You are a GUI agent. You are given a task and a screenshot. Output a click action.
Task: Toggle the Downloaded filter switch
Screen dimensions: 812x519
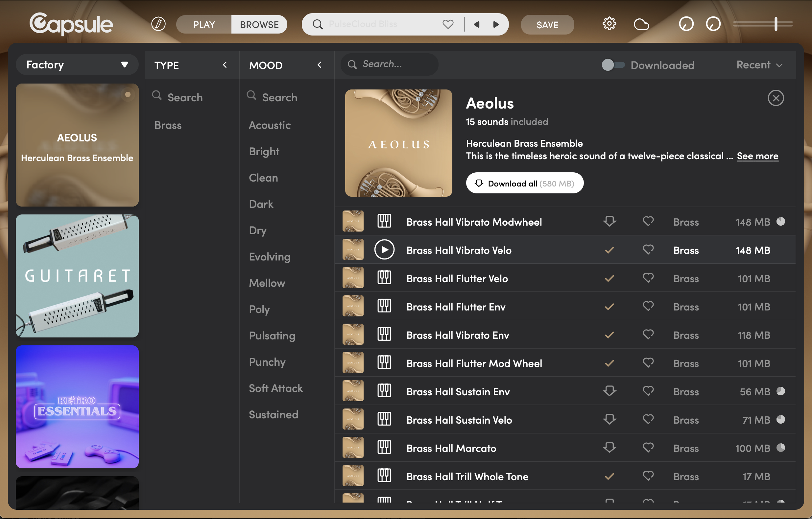pos(613,65)
